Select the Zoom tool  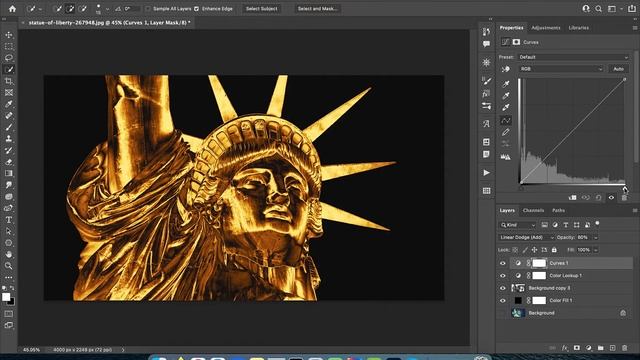pos(9,266)
